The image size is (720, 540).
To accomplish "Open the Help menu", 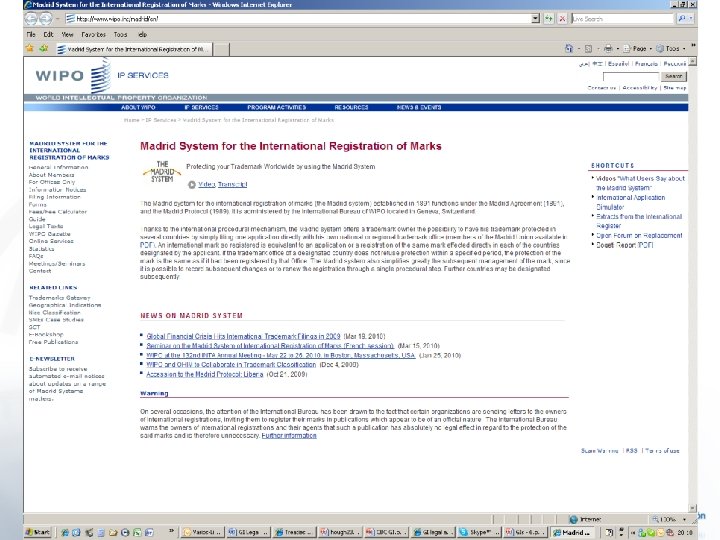I will 142,34.
